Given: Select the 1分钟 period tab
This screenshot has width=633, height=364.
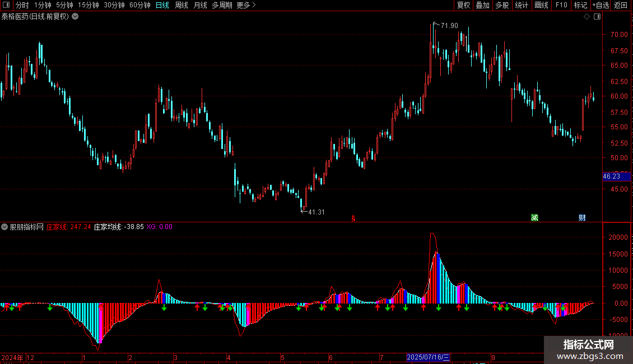Looking at the screenshot, I should click(x=43, y=5).
